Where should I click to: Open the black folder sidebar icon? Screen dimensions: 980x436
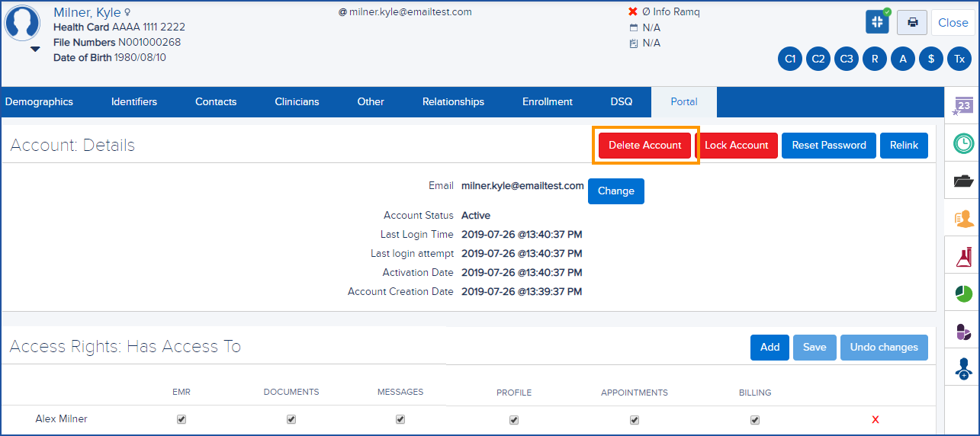tap(963, 181)
